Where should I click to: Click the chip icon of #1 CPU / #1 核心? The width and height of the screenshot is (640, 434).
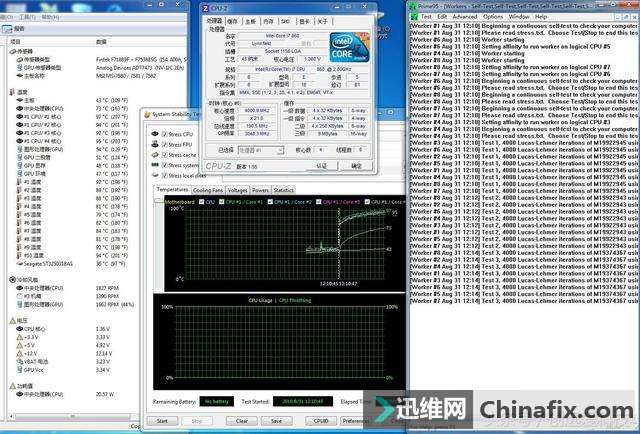click(20, 117)
